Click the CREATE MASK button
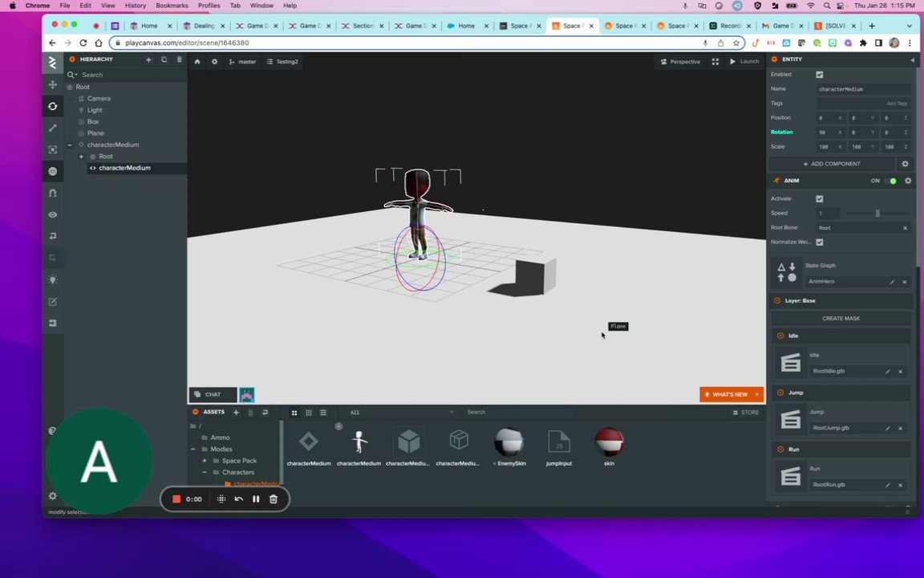The image size is (924, 578). click(x=841, y=319)
